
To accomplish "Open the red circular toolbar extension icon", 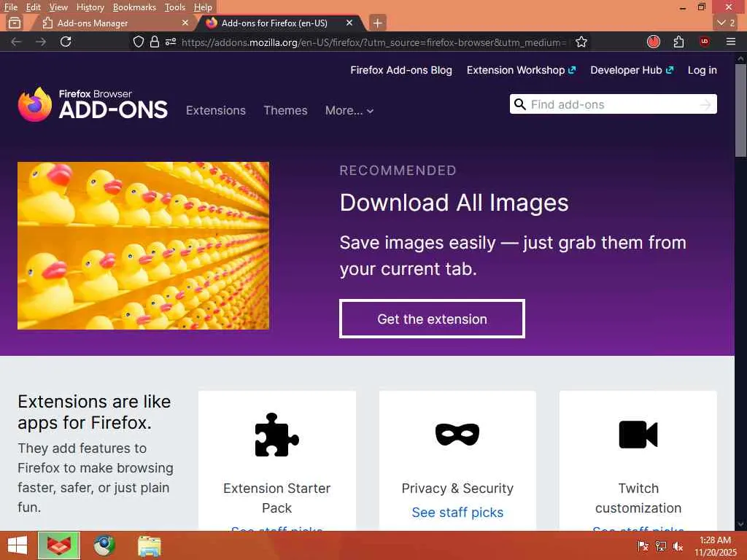I will pyautogui.click(x=654, y=42).
